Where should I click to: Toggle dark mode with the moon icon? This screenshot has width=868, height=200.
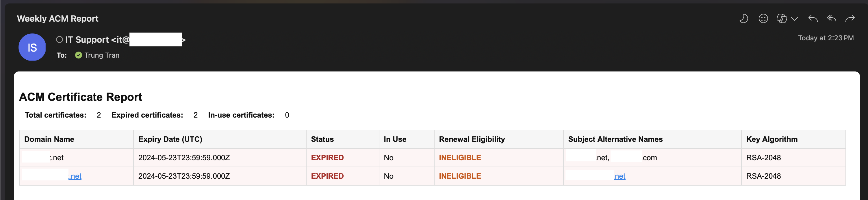744,18
